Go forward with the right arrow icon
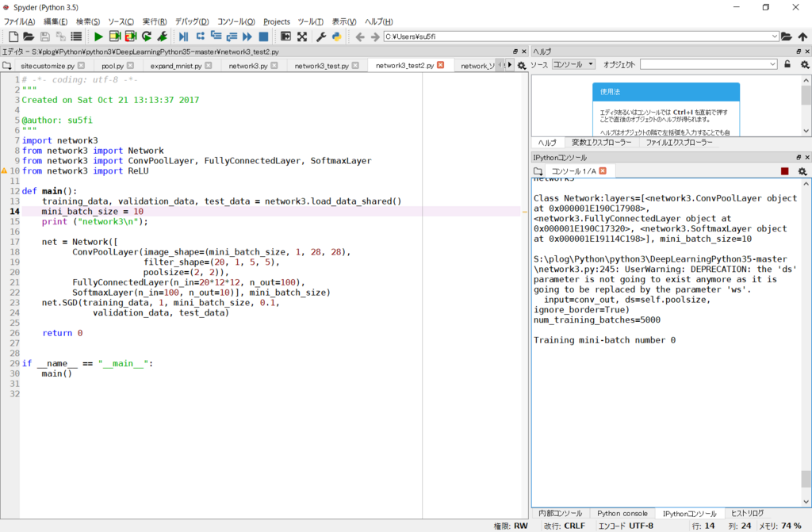 [375, 36]
